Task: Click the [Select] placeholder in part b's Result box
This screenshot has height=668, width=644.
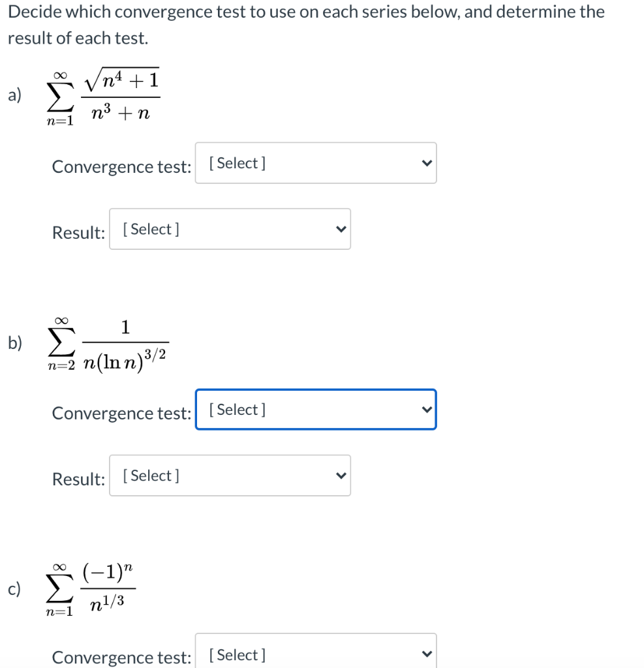Action: (150, 476)
